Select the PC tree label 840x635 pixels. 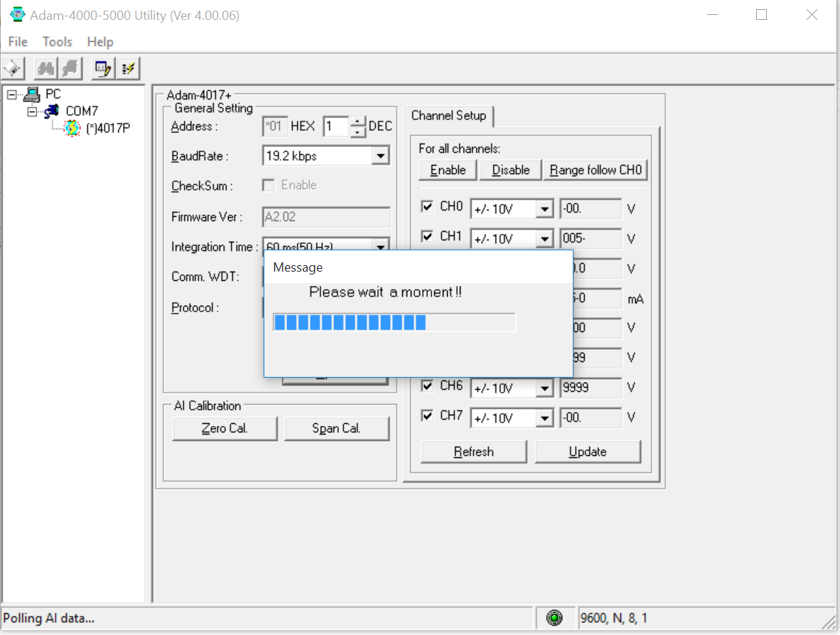pyautogui.click(x=53, y=95)
